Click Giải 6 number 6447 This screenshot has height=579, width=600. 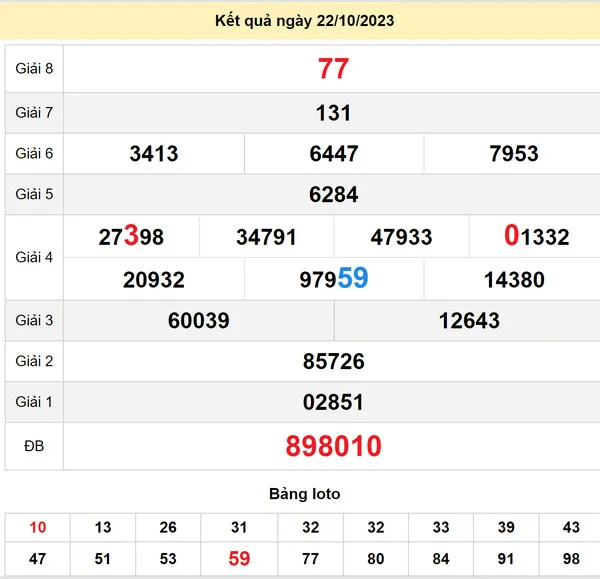[x=334, y=154]
